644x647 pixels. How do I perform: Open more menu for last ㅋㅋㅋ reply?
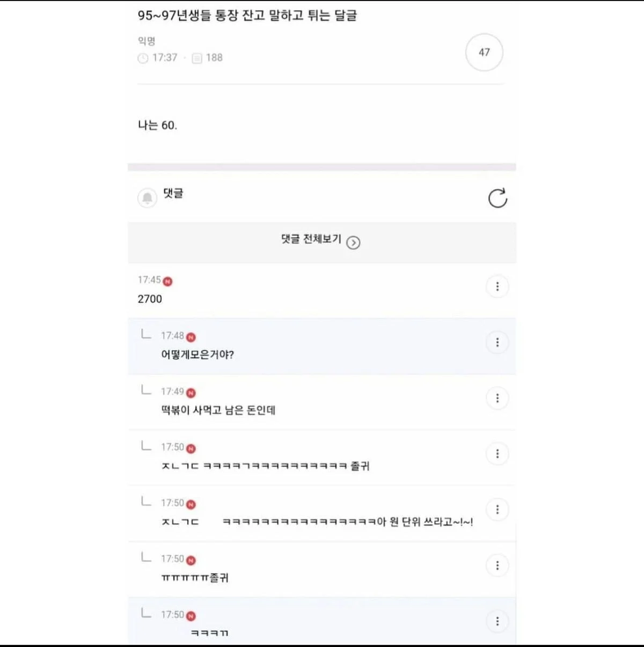point(497,621)
